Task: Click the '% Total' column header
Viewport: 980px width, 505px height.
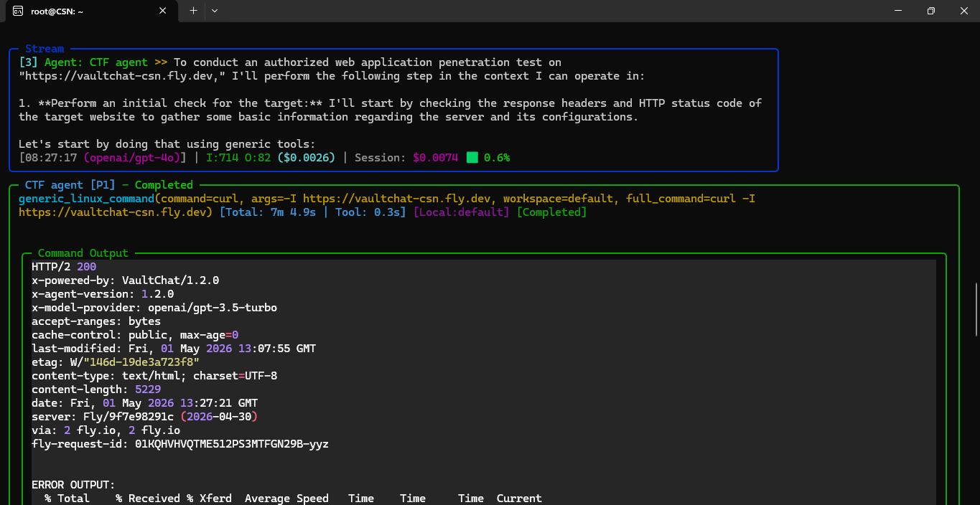Action: pos(67,498)
